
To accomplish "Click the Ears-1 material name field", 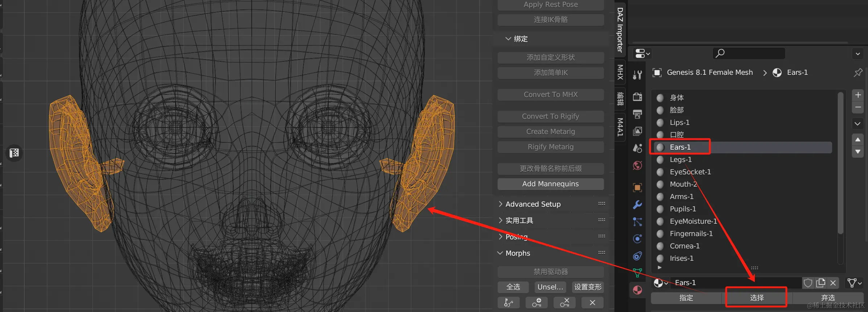I will coord(736,283).
